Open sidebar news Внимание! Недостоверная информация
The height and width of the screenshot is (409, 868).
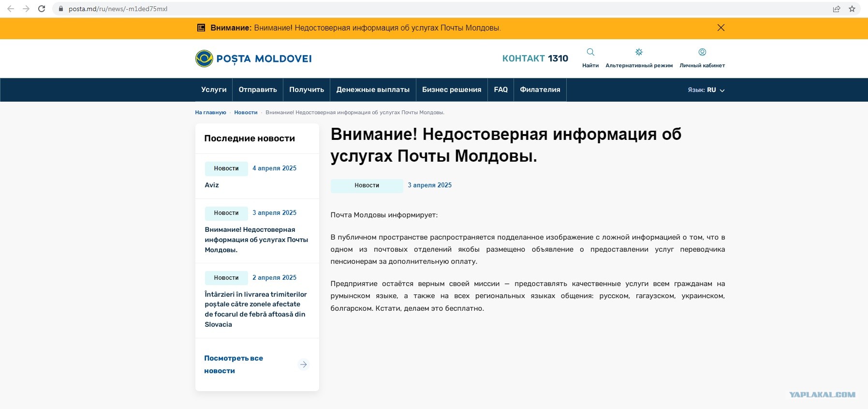click(256, 240)
